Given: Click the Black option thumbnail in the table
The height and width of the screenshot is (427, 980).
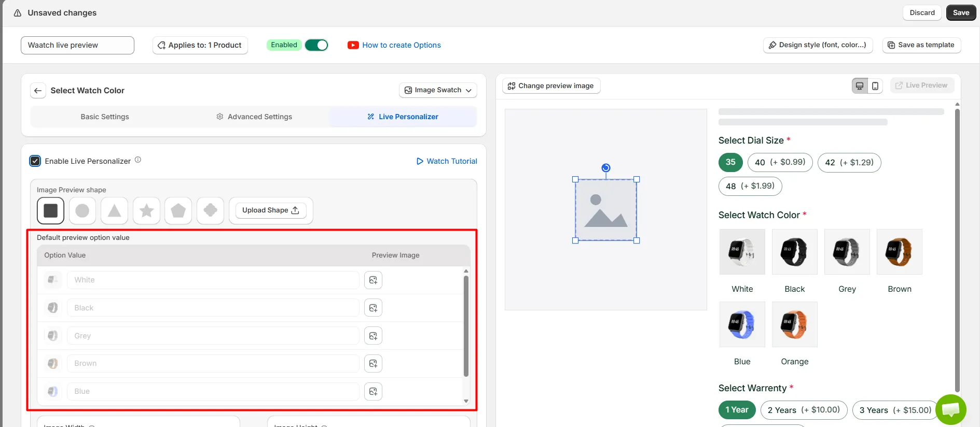Looking at the screenshot, I should [52, 308].
